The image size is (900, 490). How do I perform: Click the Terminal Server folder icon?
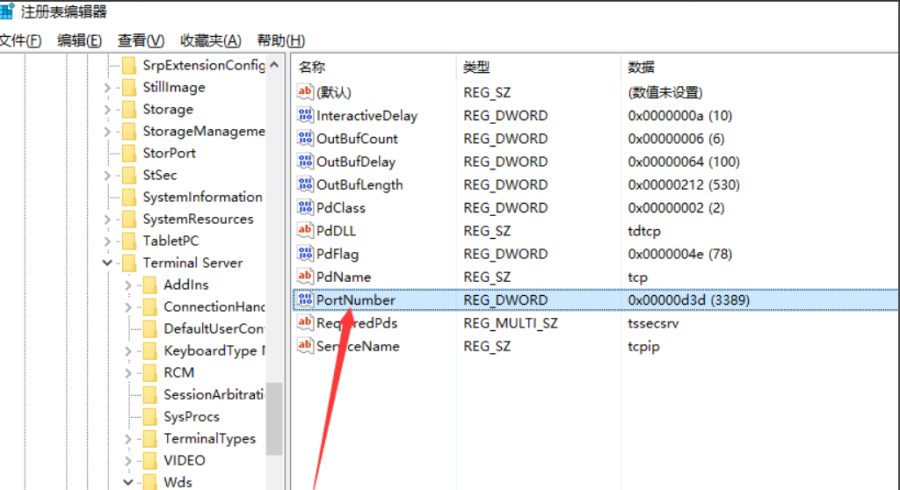click(x=128, y=263)
